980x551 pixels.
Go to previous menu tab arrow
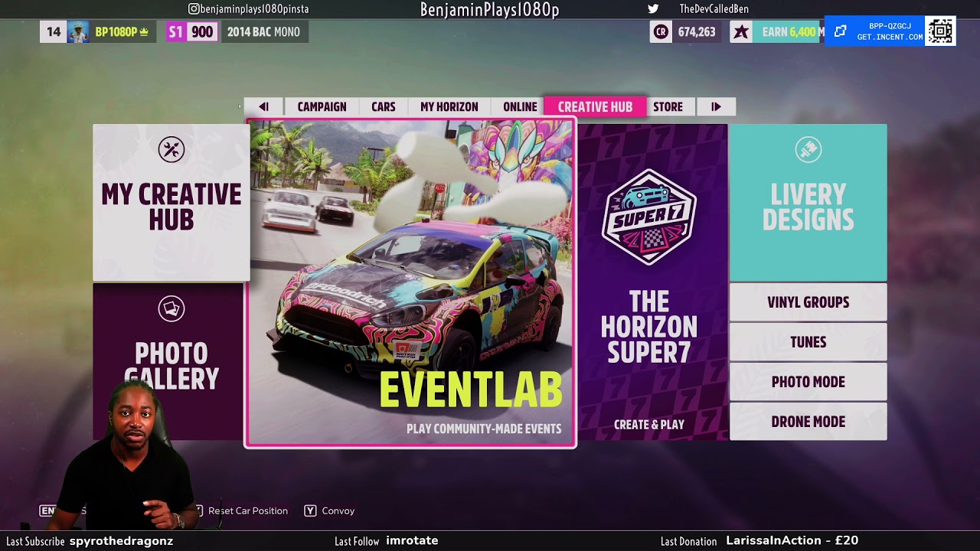click(263, 106)
